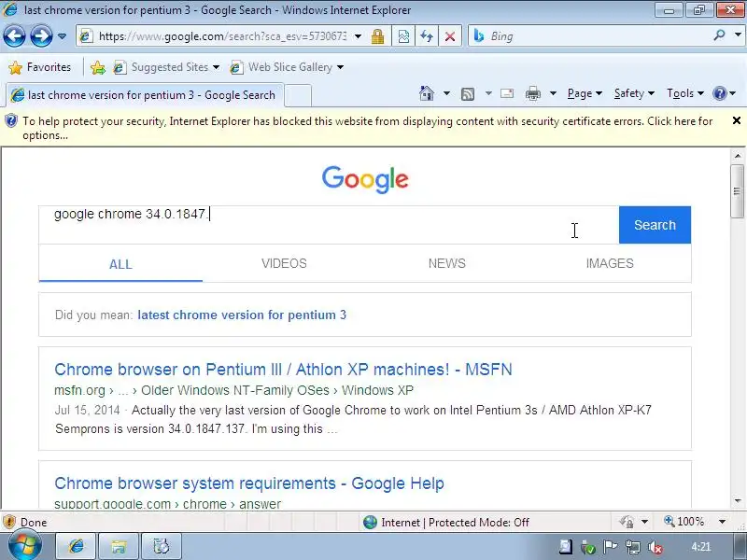
Task: Expand the zoom level dropdown arrow
Action: pyautogui.click(x=722, y=522)
